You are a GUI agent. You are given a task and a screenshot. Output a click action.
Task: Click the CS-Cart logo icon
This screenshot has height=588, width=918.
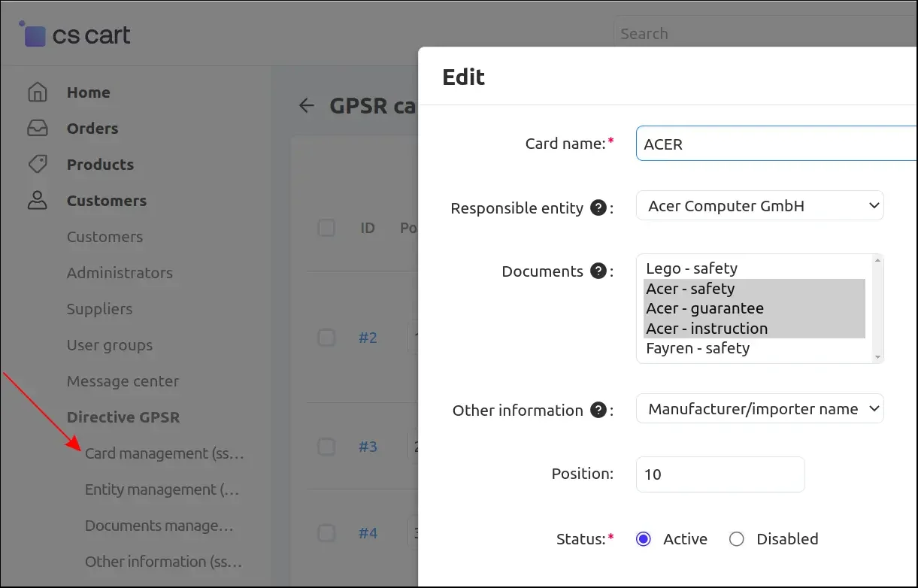[x=34, y=35]
